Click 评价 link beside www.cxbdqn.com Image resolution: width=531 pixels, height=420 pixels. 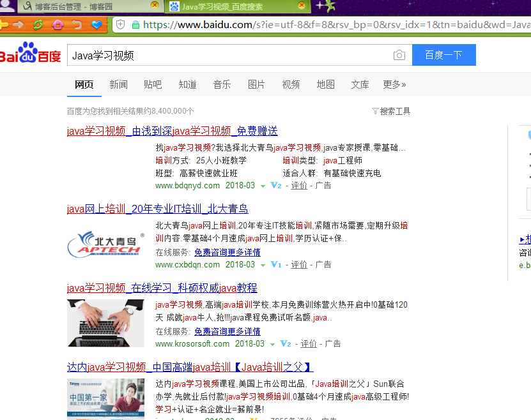pos(299,264)
